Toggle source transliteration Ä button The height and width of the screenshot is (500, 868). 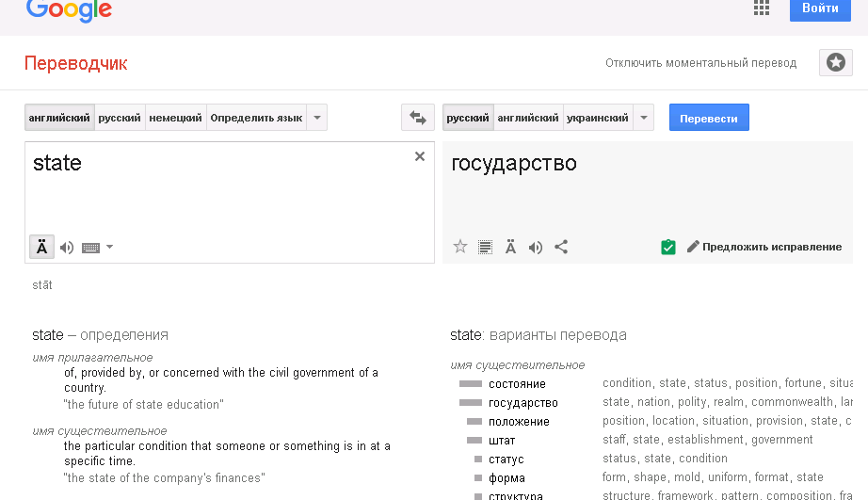[x=41, y=247]
